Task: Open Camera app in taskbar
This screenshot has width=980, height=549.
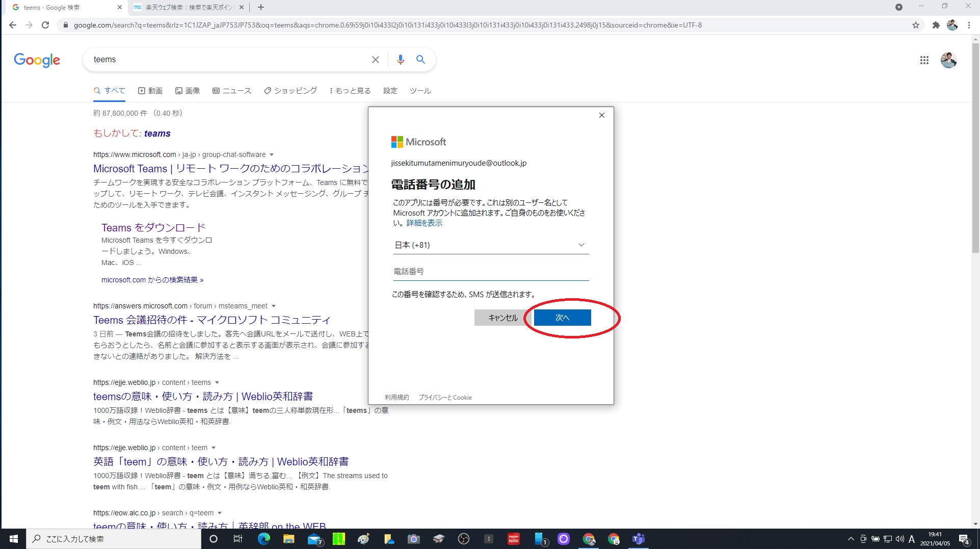Action: coord(413,539)
